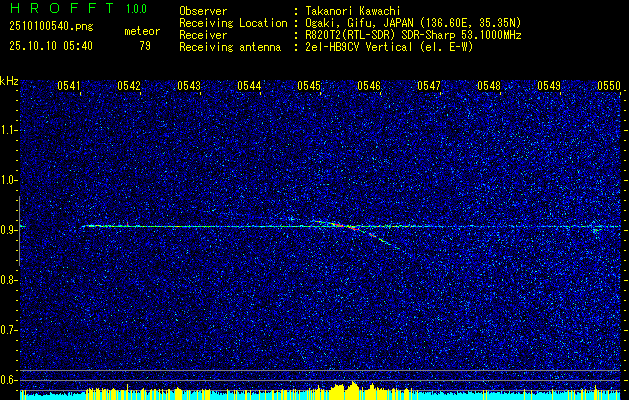This screenshot has width=629, height=400.
Task: Click the 0543 time marker
Action: pos(189,85)
